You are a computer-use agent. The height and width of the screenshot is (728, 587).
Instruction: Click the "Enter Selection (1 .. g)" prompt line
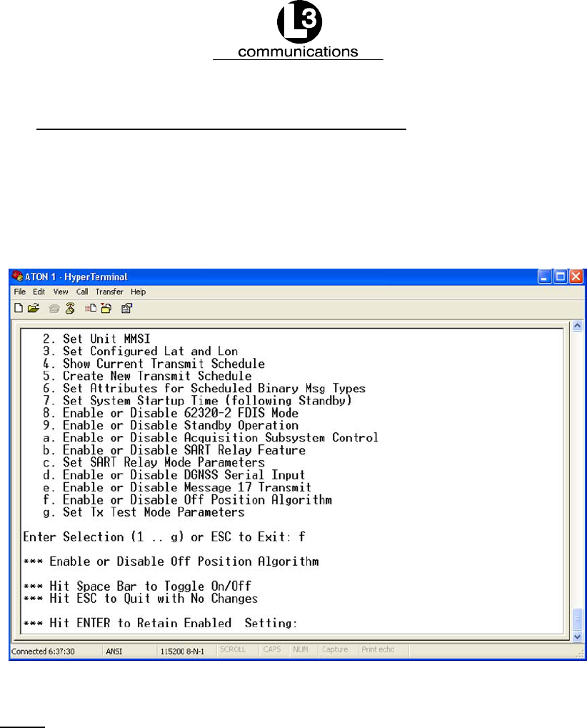(x=164, y=537)
